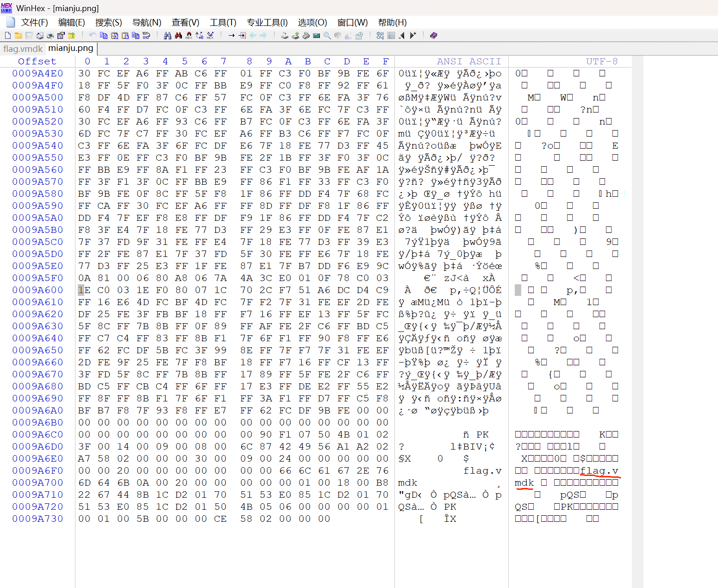Click the Find Text binoculars icon
The width and height of the screenshot is (718, 588).
[168, 36]
